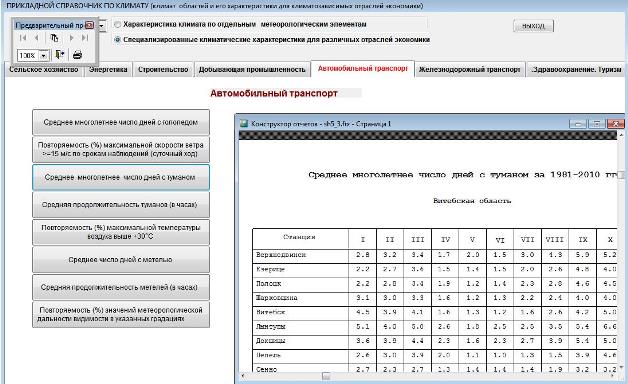The height and width of the screenshot is (384, 628).
Task: Click the close preview door icon
Action: (x=60, y=54)
